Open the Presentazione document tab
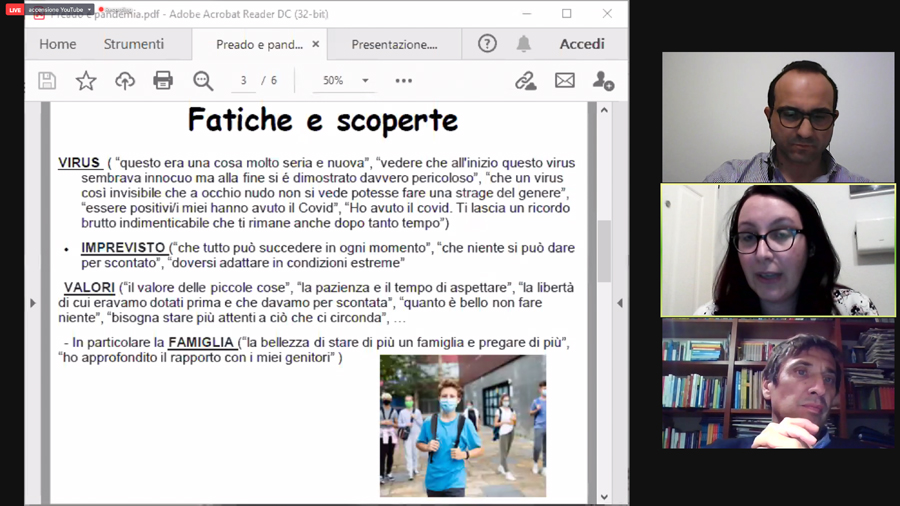The image size is (900, 506). pos(394,44)
